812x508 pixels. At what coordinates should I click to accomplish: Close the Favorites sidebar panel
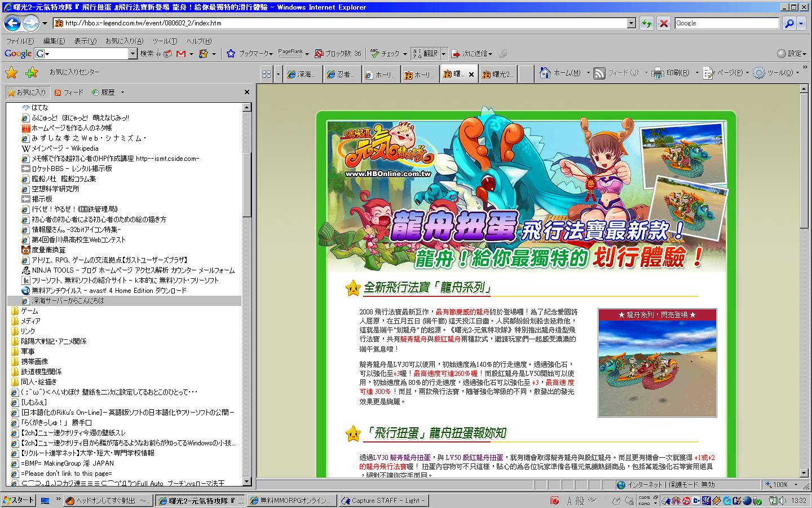click(246, 92)
